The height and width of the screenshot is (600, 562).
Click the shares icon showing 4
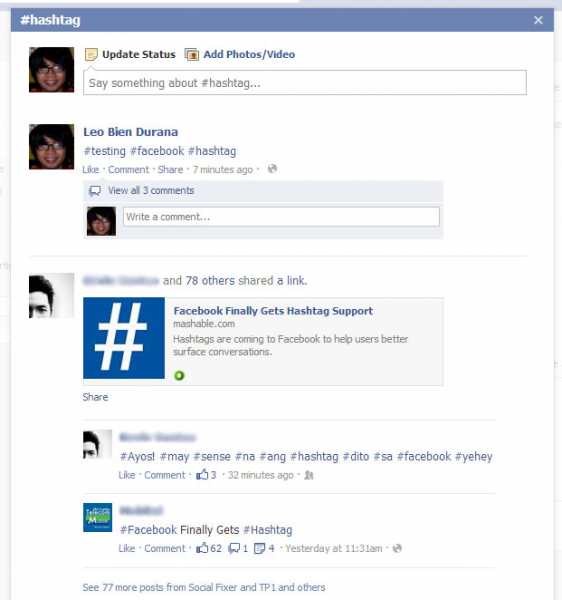click(259, 549)
